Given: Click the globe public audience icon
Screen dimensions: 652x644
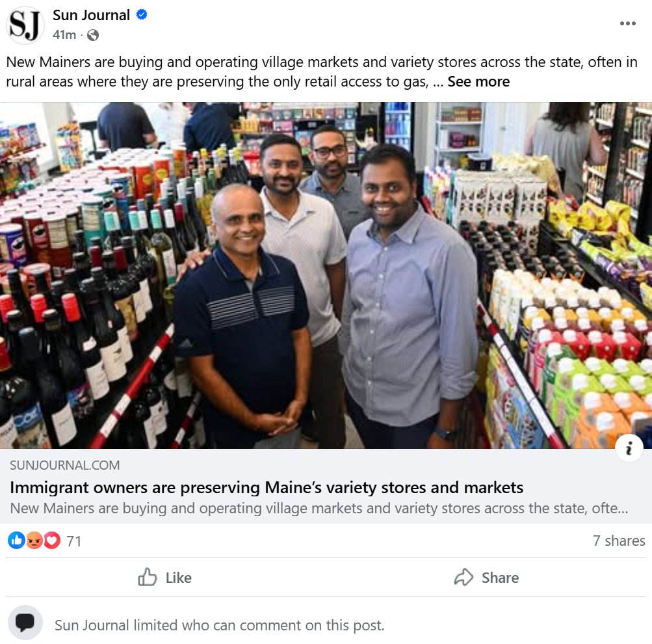Looking at the screenshot, I should pos(93,35).
